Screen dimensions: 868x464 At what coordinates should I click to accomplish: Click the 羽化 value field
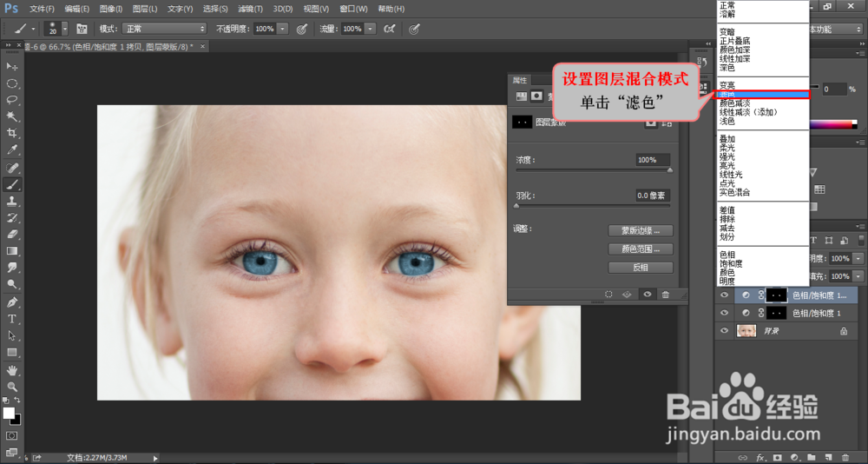(653, 196)
